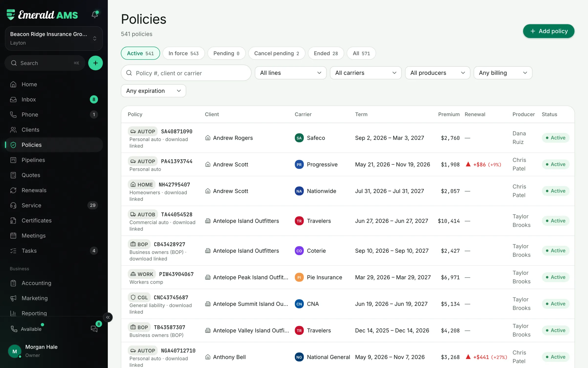The width and height of the screenshot is (588, 368).
Task: Click the Premium column header
Action: 449,114
